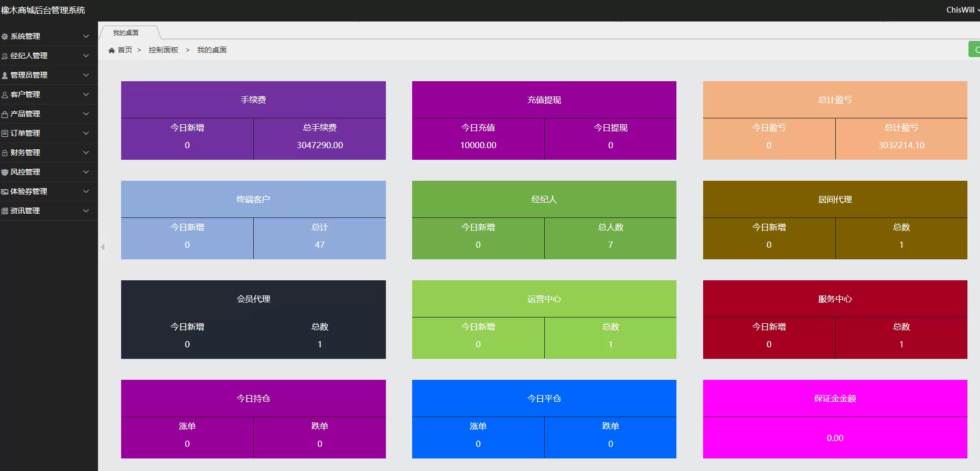
Task: Expand the 体验券管理 menu chevron
Action: tap(86, 191)
